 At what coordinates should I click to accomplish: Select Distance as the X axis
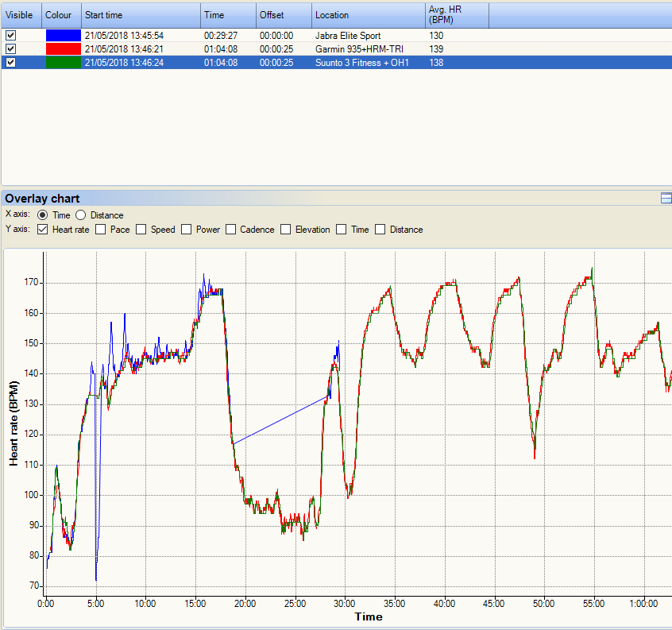tap(81, 215)
